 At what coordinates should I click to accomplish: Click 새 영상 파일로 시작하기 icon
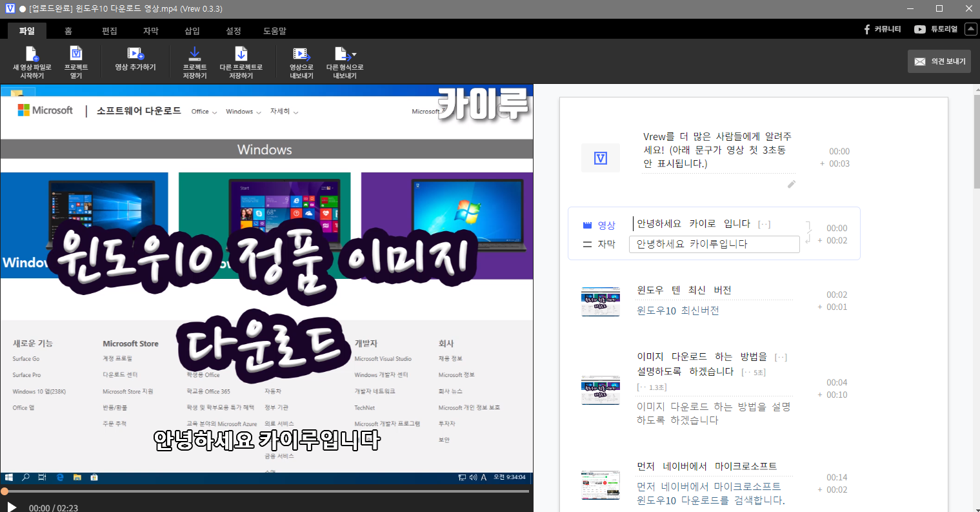click(x=32, y=55)
